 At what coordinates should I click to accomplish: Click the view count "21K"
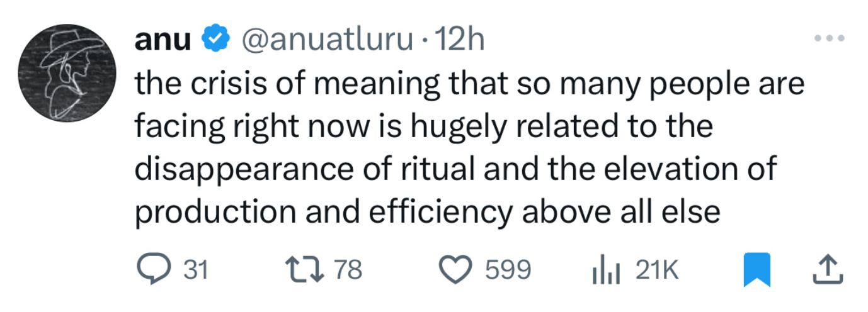pyautogui.click(x=656, y=270)
